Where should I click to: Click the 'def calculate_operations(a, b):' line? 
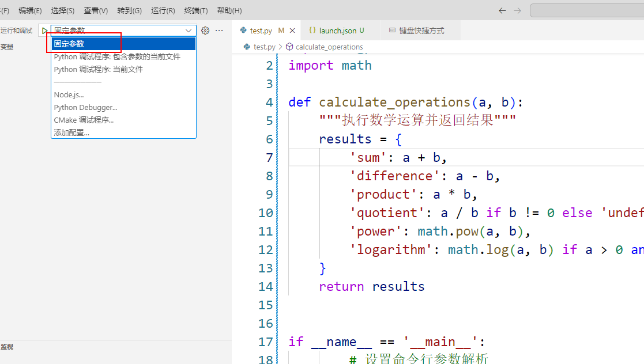tap(406, 102)
